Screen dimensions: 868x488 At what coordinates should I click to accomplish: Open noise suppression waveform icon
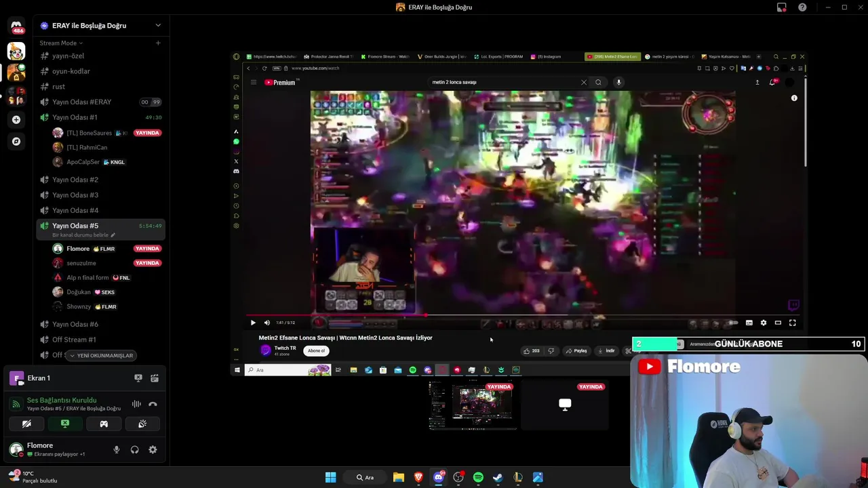click(x=136, y=404)
